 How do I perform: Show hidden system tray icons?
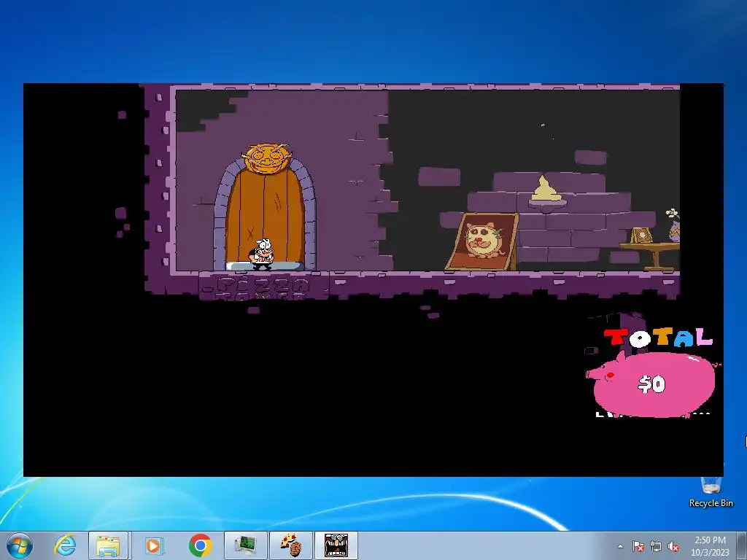[x=620, y=546]
